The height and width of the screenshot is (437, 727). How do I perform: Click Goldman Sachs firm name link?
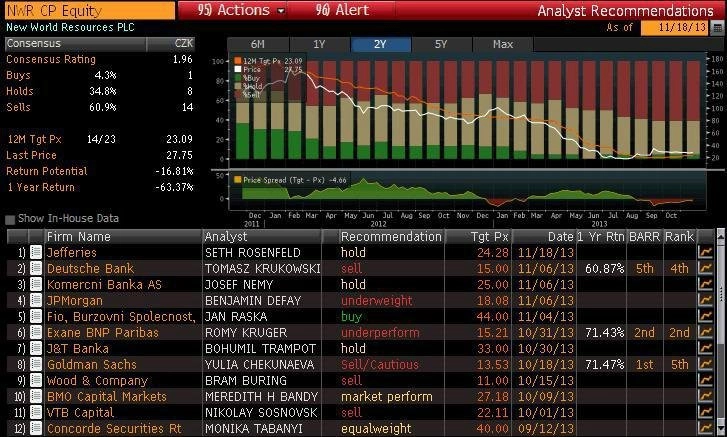click(92, 365)
